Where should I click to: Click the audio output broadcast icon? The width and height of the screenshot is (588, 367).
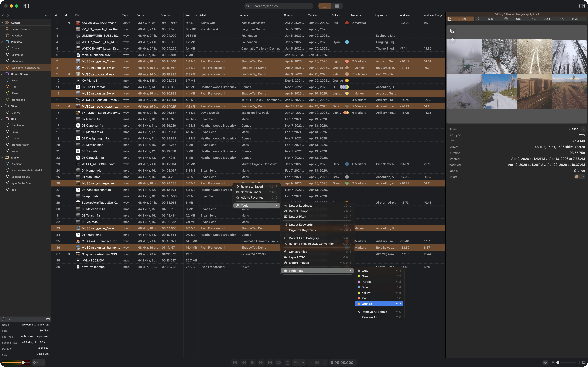point(36,362)
